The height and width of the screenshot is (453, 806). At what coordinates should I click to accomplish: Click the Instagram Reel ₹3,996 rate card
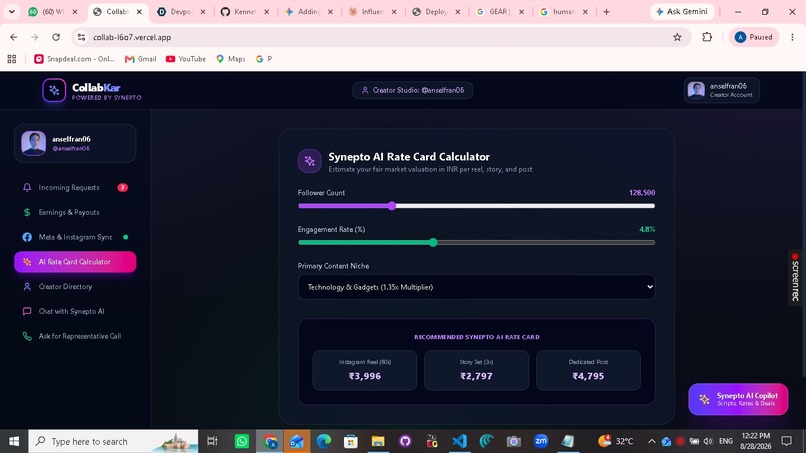(x=365, y=370)
